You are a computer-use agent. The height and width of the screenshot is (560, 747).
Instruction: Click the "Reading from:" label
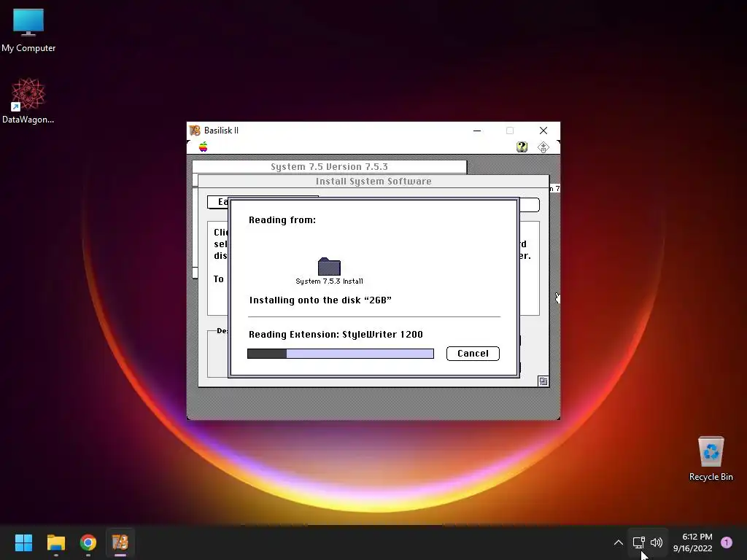point(282,220)
